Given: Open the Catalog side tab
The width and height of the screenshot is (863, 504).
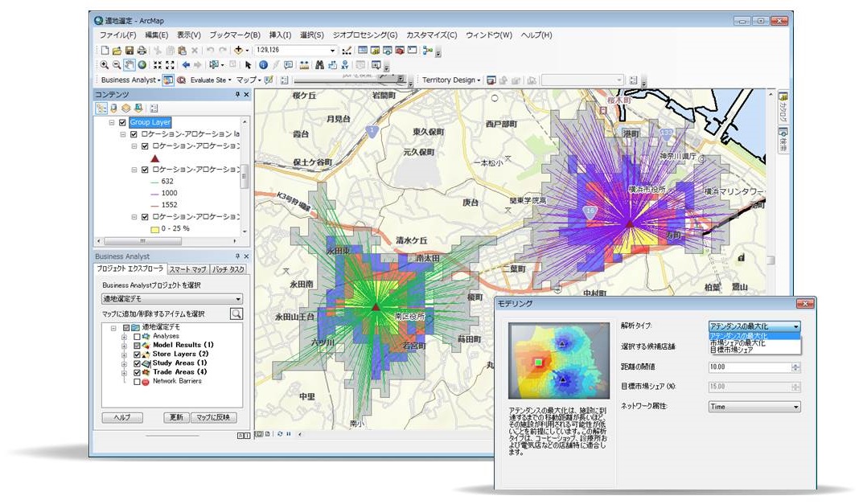Looking at the screenshot, I should 783,109.
